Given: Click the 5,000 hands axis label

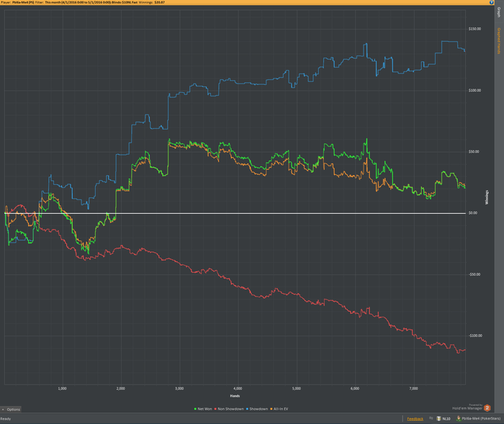Looking at the screenshot, I should 297,389.
